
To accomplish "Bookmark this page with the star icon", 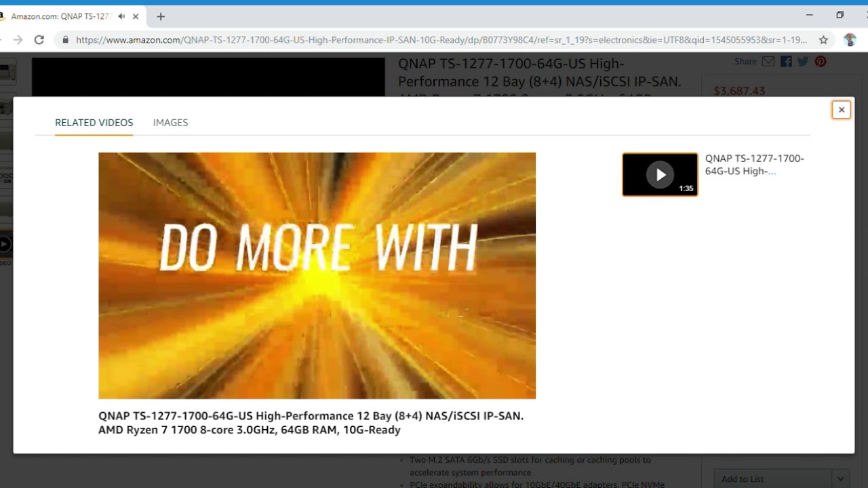I will coord(823,40).
